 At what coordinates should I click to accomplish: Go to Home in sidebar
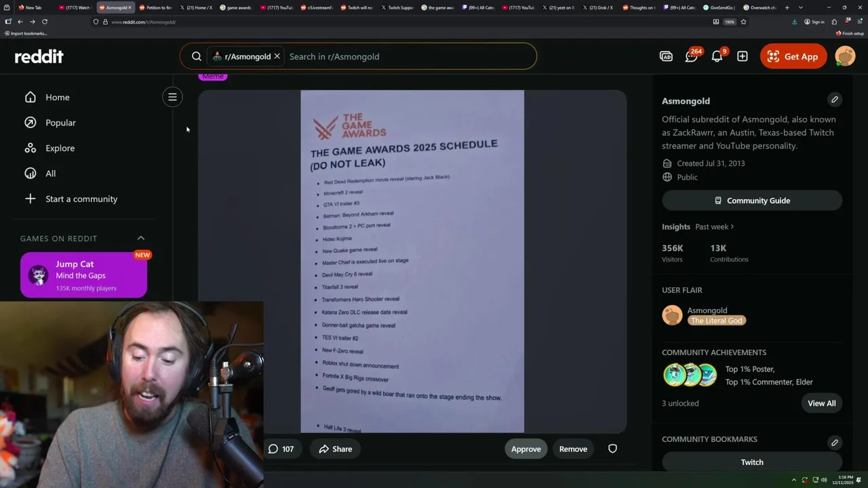pos(58,97)
